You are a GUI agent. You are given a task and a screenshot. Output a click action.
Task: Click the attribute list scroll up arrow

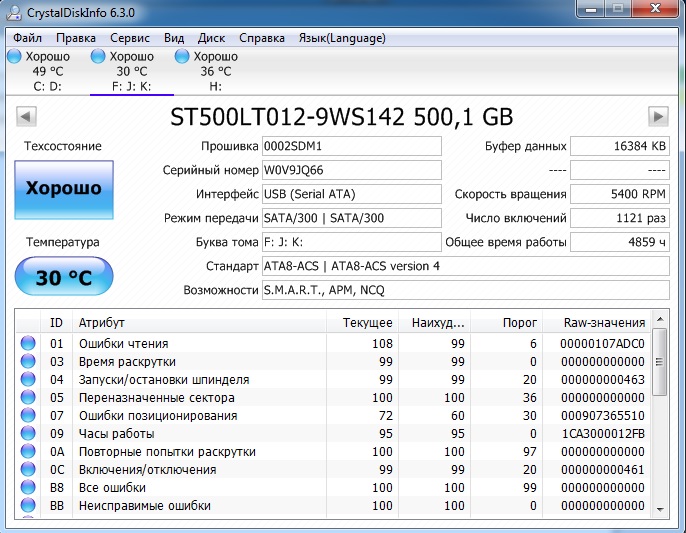660,319
